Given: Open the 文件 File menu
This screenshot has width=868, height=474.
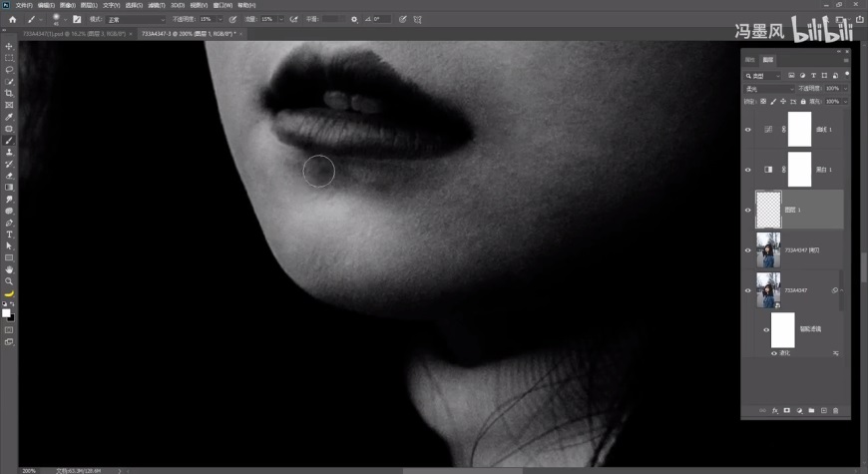Looking at the screenshot, I should click(24, 5).
